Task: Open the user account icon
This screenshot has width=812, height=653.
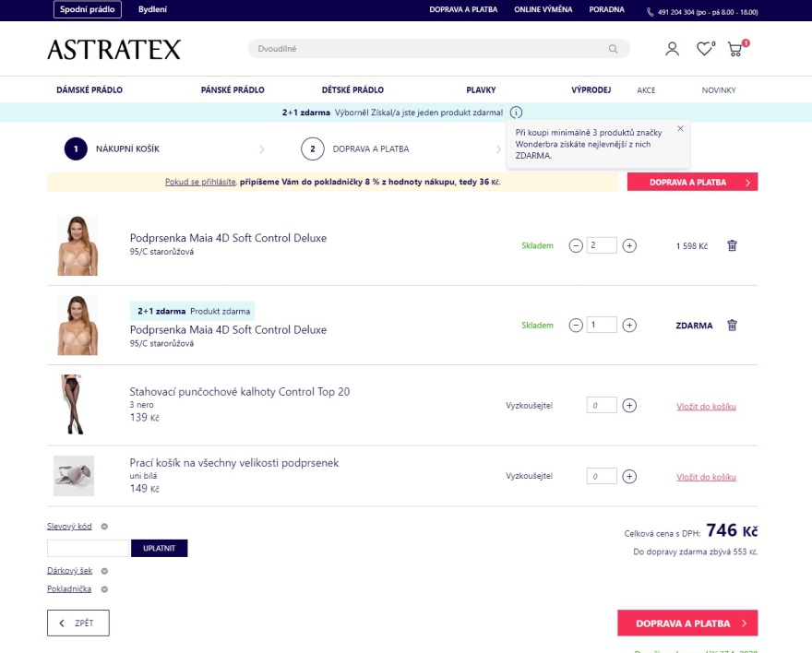Action: point(672,49)
